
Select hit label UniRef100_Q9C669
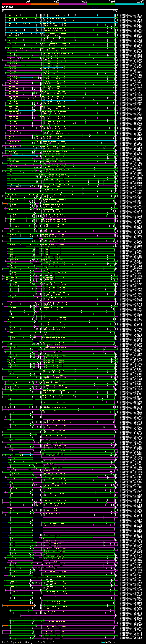click(x=131, y=42)
